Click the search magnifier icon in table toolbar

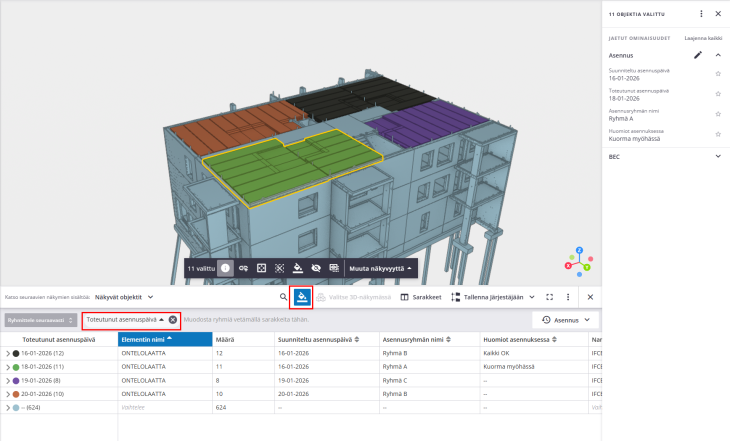283,297
